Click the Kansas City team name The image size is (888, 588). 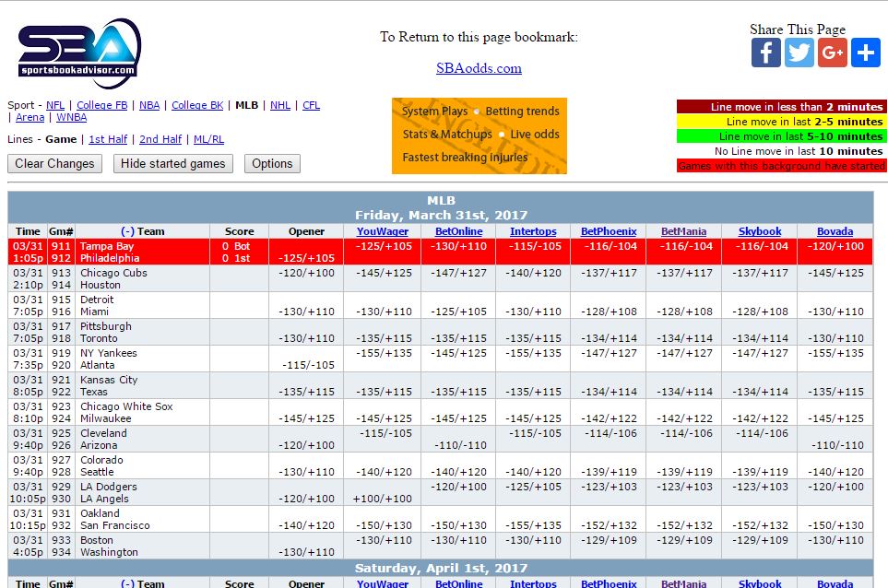[x=109, y=380]
